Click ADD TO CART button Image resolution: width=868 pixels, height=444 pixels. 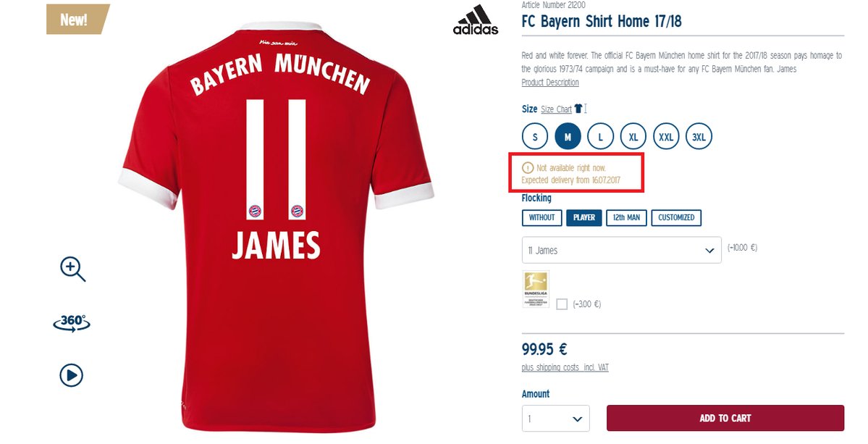point(725,418)
